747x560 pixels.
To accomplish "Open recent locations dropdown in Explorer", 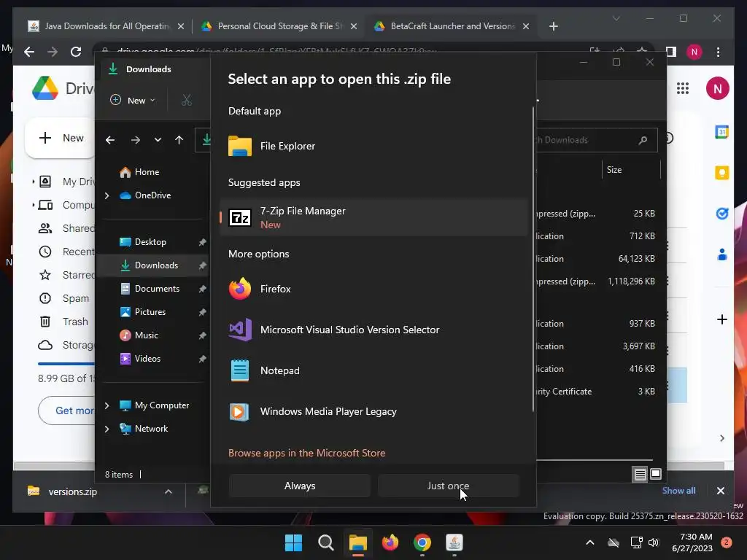I will coord(158,140).
